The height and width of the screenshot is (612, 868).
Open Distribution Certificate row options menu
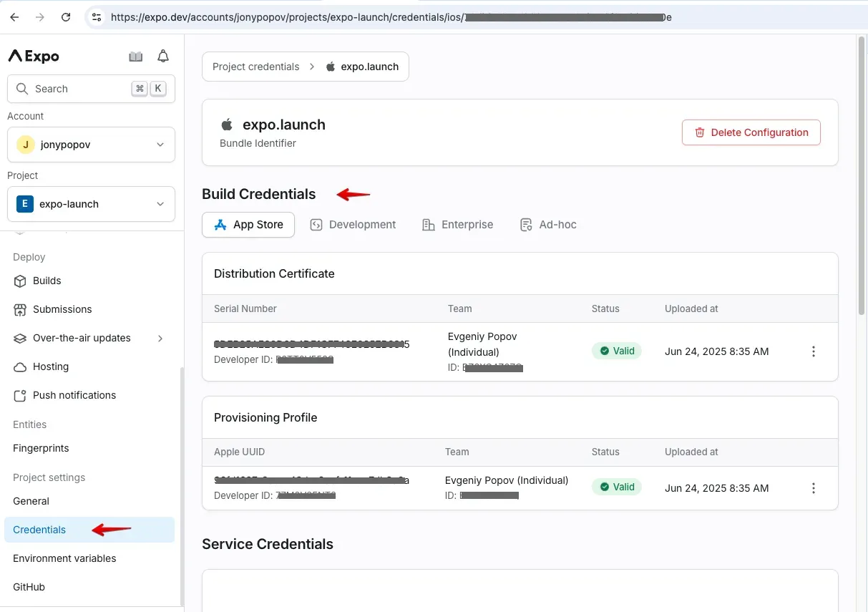(x=813, y=351)
